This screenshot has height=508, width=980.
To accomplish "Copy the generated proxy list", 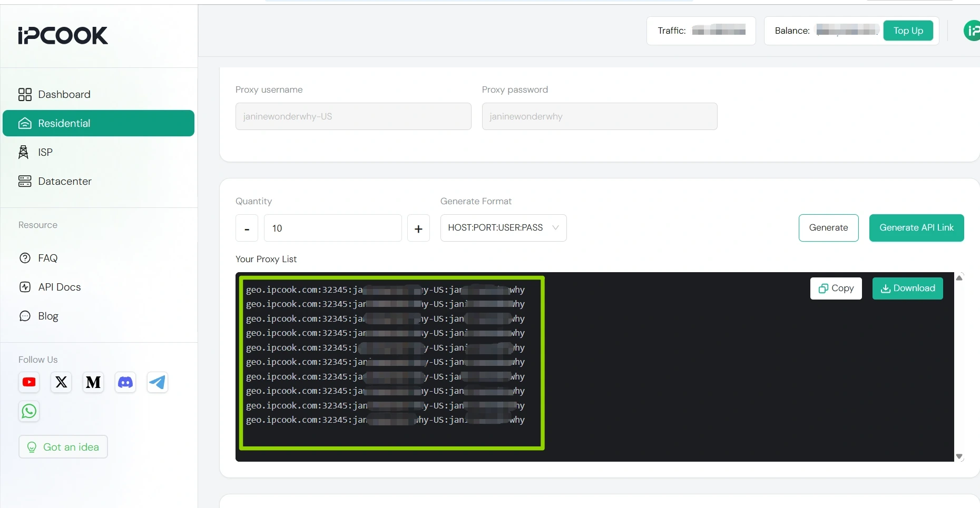I will pos(836,288).
